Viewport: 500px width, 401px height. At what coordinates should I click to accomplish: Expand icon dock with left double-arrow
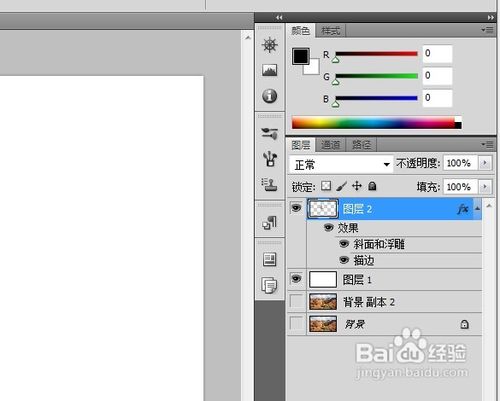[x=279, y=17]
